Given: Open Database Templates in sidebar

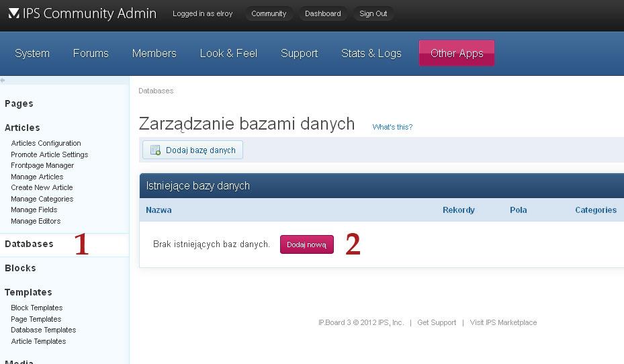Looking at the screenshot, I should coord(43,330).
